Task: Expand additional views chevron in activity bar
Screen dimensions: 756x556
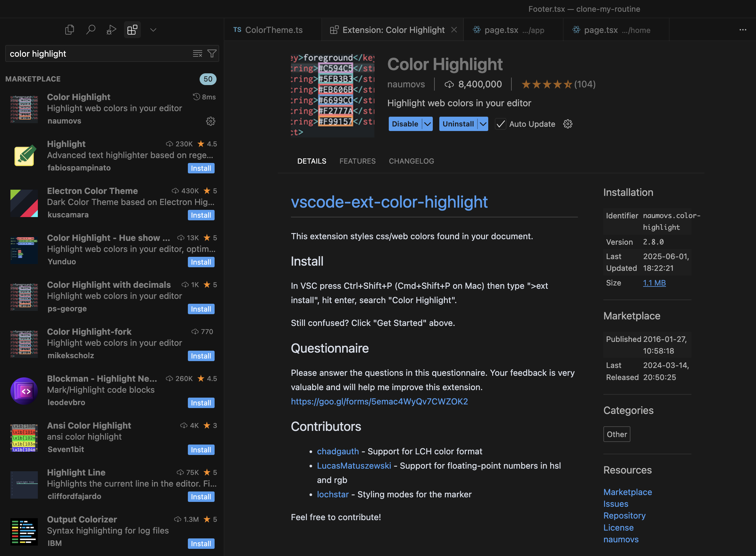Action: [x=153, y=30]
